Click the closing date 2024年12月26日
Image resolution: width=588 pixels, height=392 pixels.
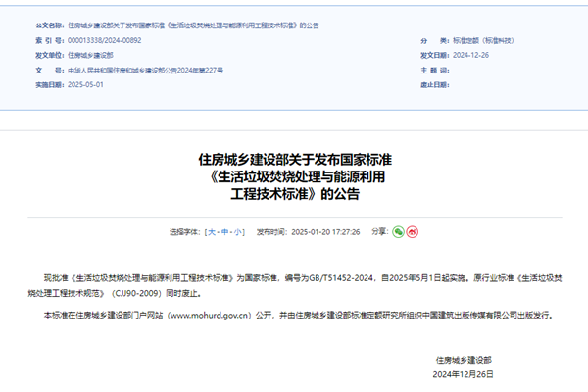pos(463,374)
